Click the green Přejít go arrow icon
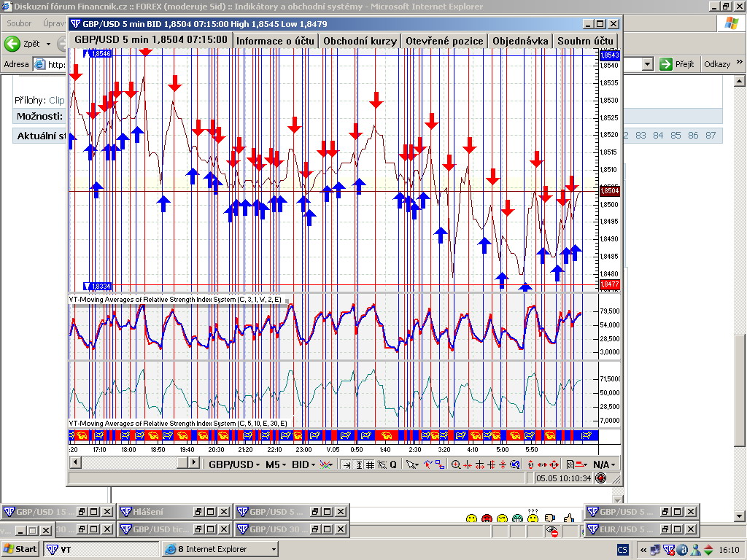Image resolution: width=747 pixels, height=560 pixels. coord(665,64)
